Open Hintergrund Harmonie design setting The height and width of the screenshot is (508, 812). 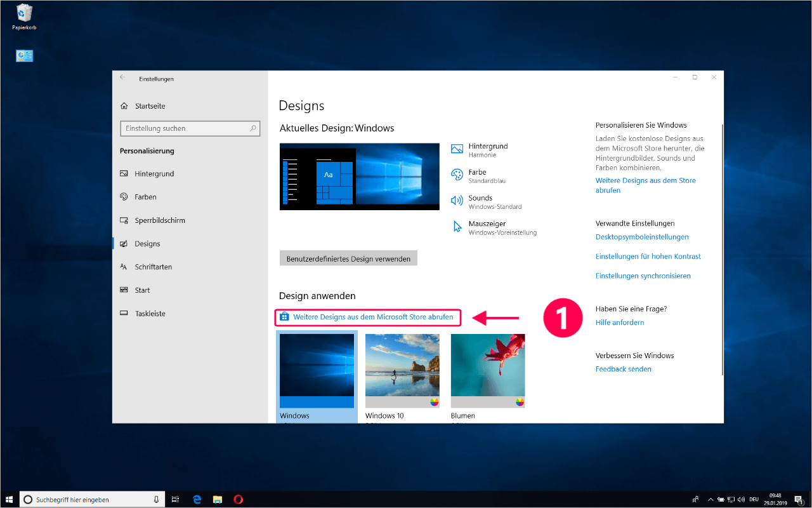[480, 150]
